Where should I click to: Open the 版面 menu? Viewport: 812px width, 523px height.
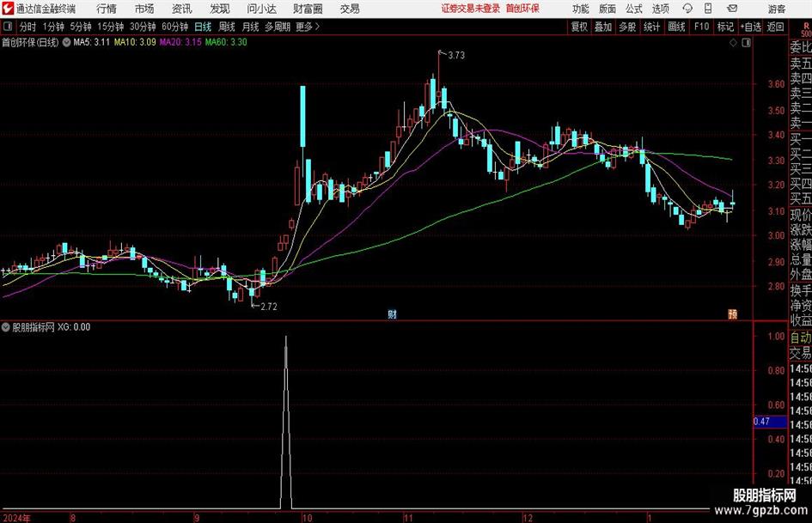click(x=607, y=9)
